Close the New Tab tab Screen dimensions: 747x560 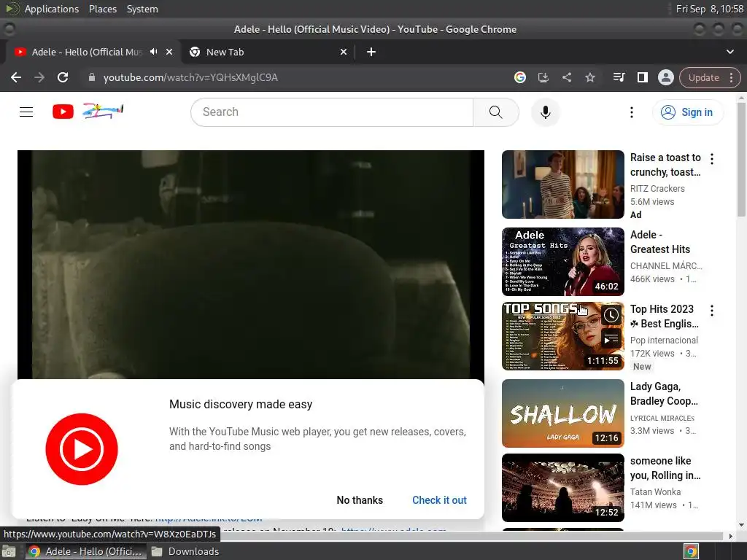344,52
